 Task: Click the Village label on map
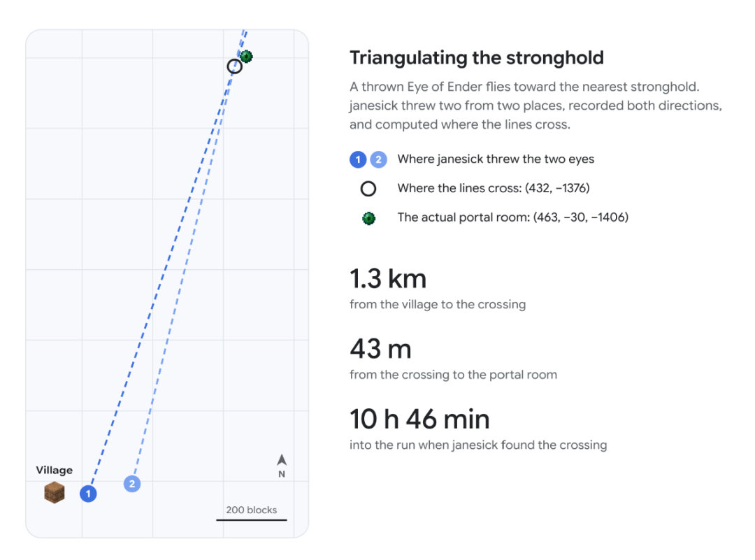point(55,470)
